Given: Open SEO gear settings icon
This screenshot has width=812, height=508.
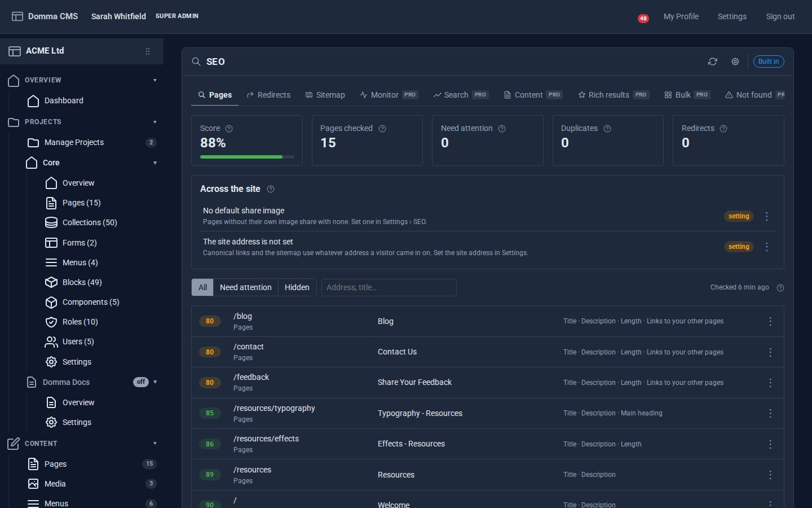Looking at the screenshot, I should (735, 62).
